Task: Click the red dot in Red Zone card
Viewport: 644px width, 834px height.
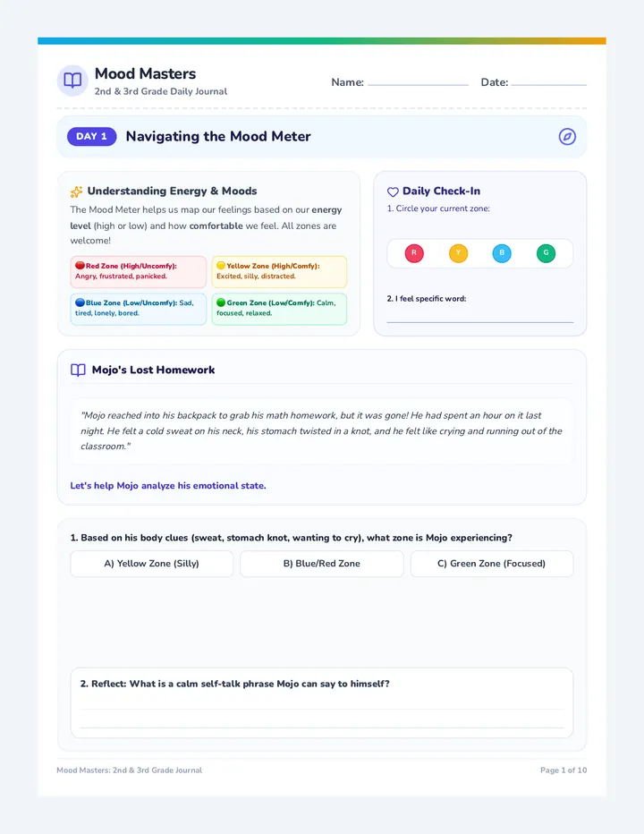Action: tap(80, 266)
